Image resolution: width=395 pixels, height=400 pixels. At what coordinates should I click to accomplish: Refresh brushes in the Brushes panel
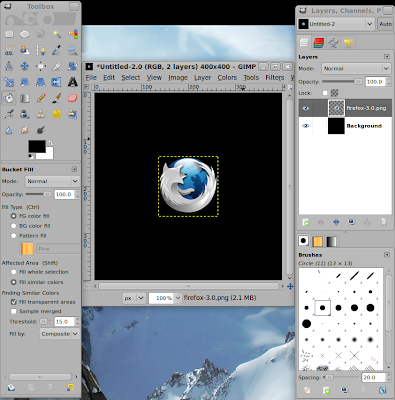[x=383, y=390]
